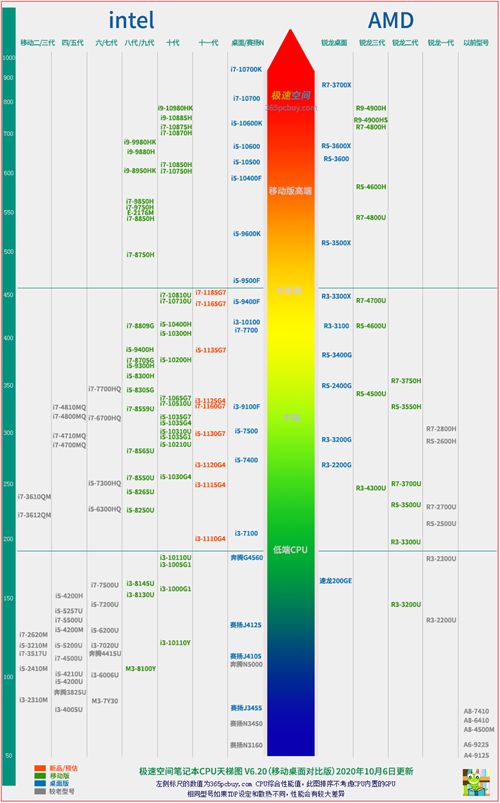Click the AMD brand logo

(390, 20)
